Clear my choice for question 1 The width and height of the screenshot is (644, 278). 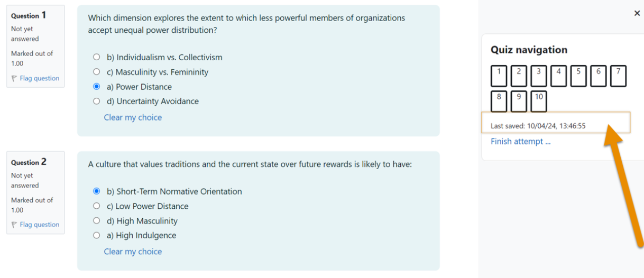pyautogui.click(x=133, y=117)
